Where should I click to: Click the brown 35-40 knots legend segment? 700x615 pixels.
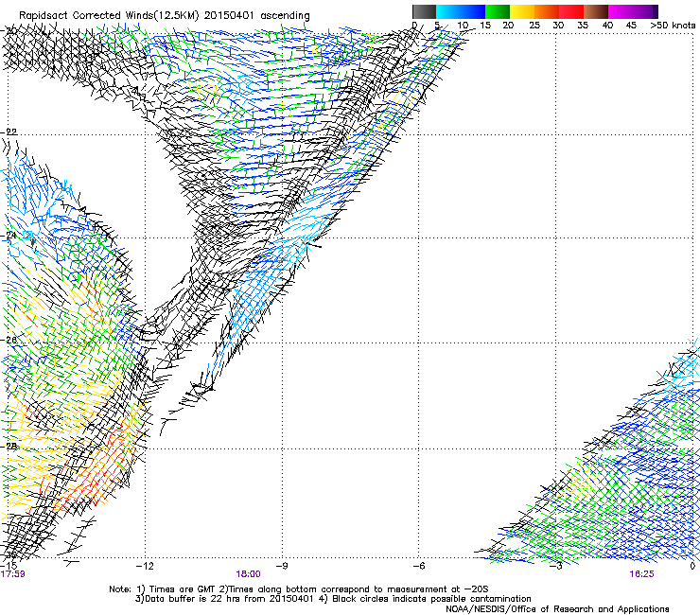coord(596,11)
